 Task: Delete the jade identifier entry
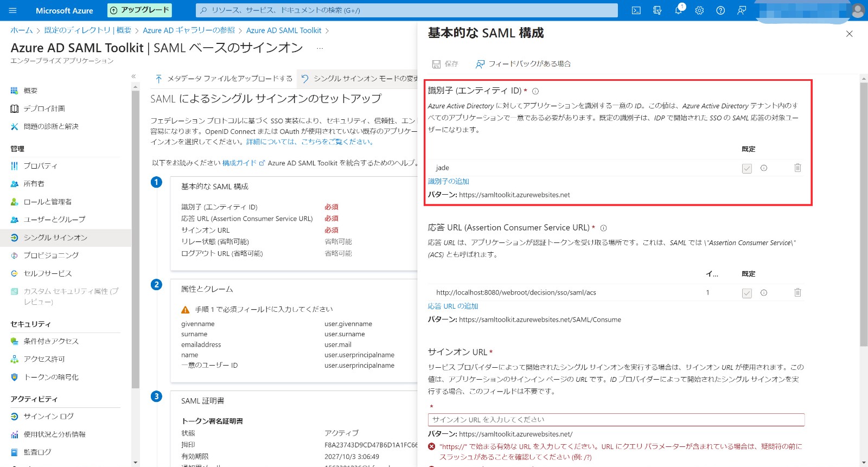[x=797, y=168]
